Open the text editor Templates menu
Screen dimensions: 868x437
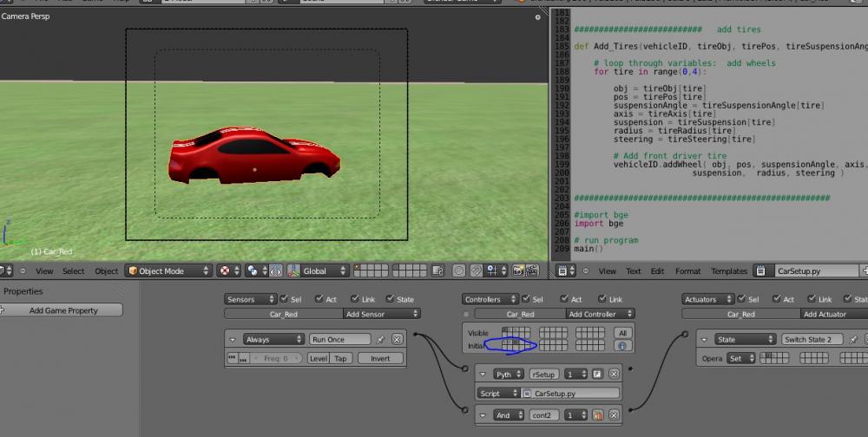(729, 271)
